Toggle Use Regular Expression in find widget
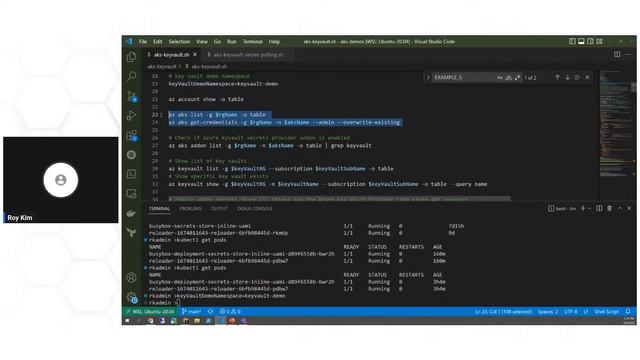The height and width of the screenshot is (360, 640). (x=518, y=77)
